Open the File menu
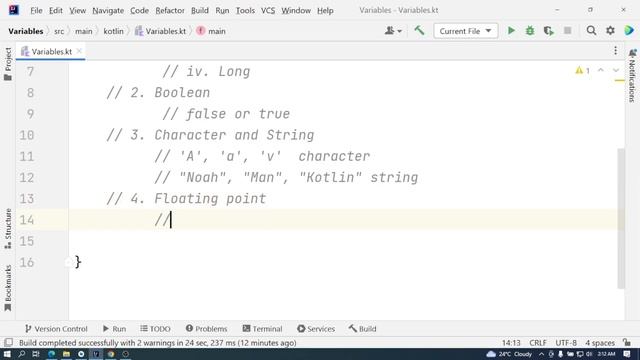This screenshot has height=360, width=640. tap(36, 11)
